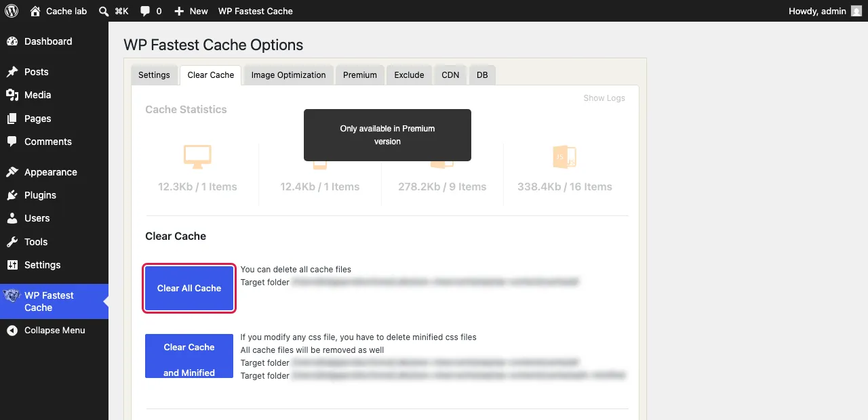Click the 12.4Kb / 1 Items statistic
This screenshot has height=420, width=868.
point(320,187)
